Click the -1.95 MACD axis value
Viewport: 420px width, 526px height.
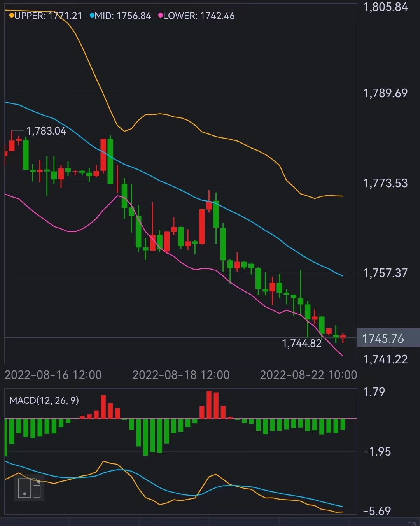pos(377,452)
